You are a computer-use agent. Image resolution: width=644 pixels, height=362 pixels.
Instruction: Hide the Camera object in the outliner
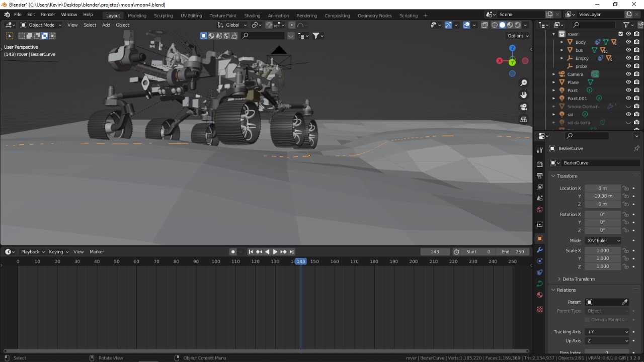click(x=628, y=74)
